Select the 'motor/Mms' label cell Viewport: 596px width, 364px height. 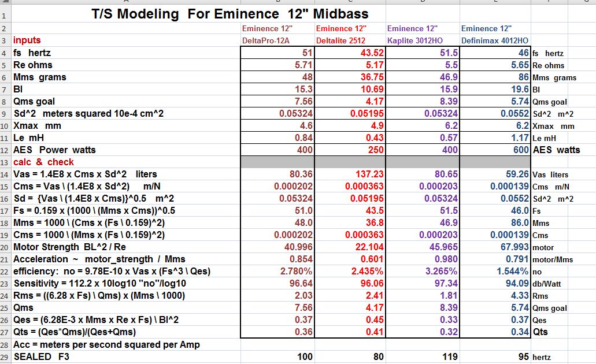coord(553,260)
